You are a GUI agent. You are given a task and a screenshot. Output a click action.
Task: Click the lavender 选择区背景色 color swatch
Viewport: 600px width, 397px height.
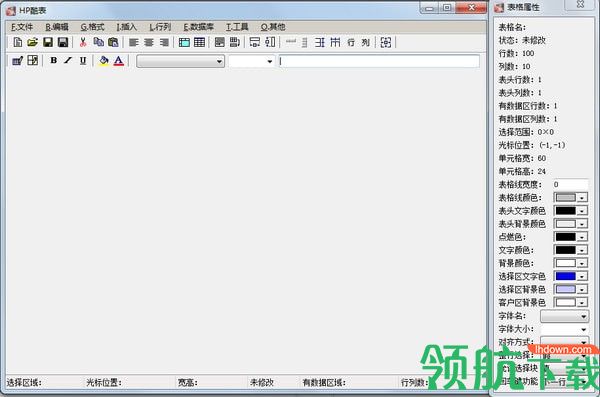[566, 289]
